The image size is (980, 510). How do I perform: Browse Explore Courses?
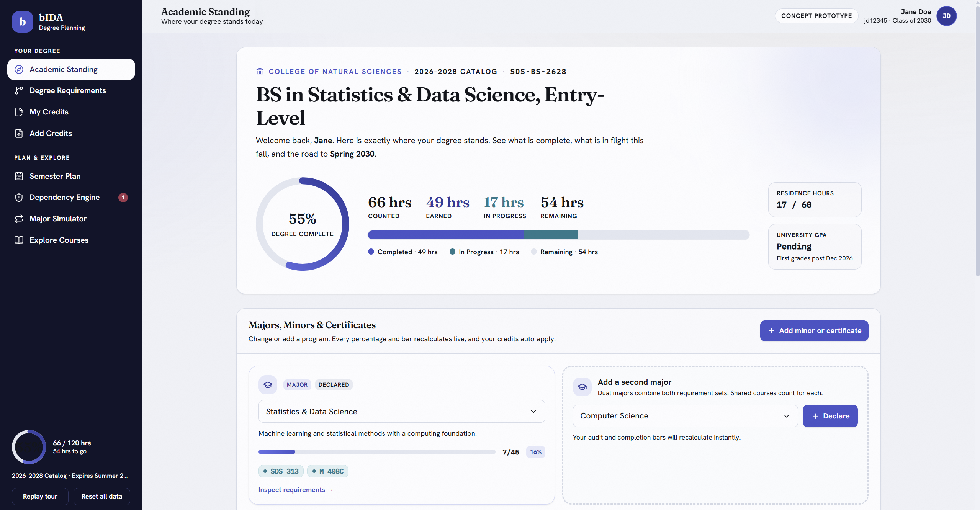point(71,240)
